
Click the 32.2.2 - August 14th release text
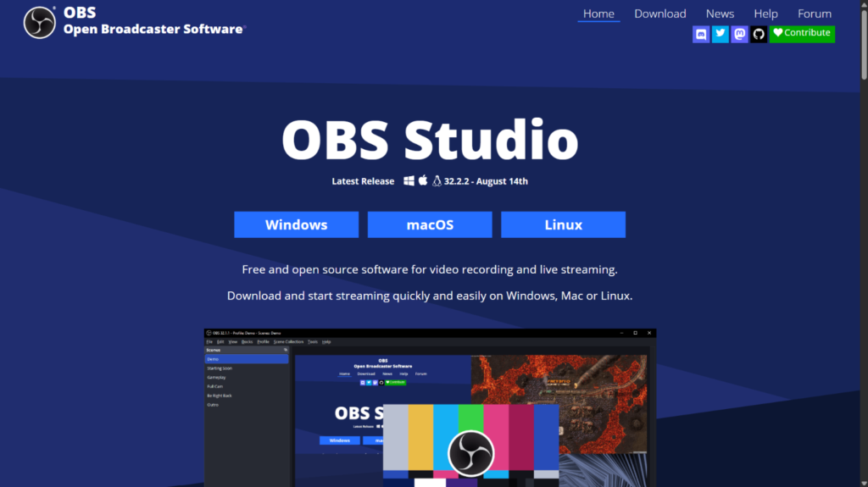click(486, 181)
